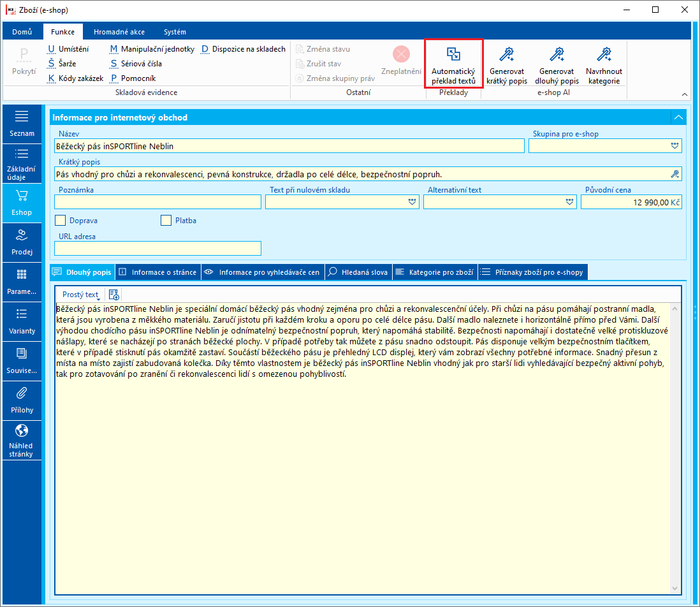Open the Související sidebar section
The image size is (700, 607).
[22, 361]
